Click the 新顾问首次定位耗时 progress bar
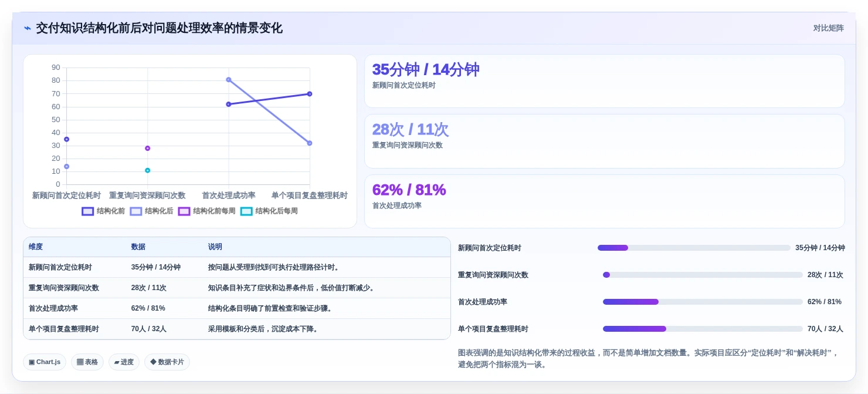Image resolution: width=868 pixels, height=394 pixels. point(694,248)
